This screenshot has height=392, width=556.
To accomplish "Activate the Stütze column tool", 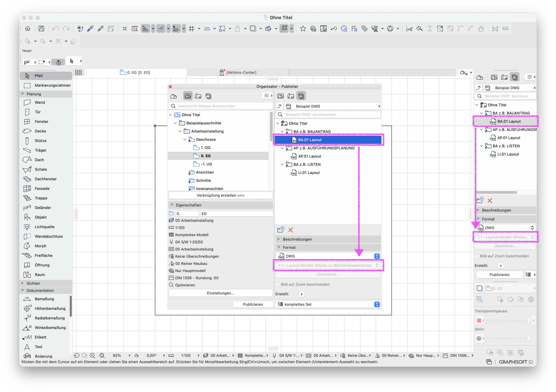I will coord(46,141).
